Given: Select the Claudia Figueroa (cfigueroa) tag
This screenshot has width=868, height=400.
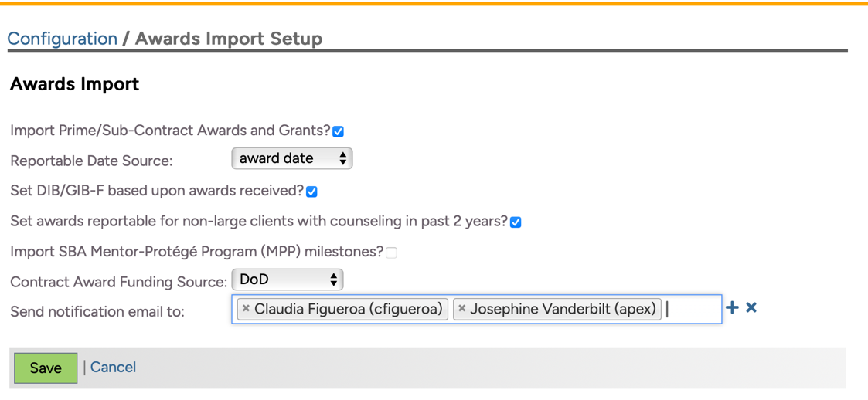Looking at the screenshot, I should point(348,309).
